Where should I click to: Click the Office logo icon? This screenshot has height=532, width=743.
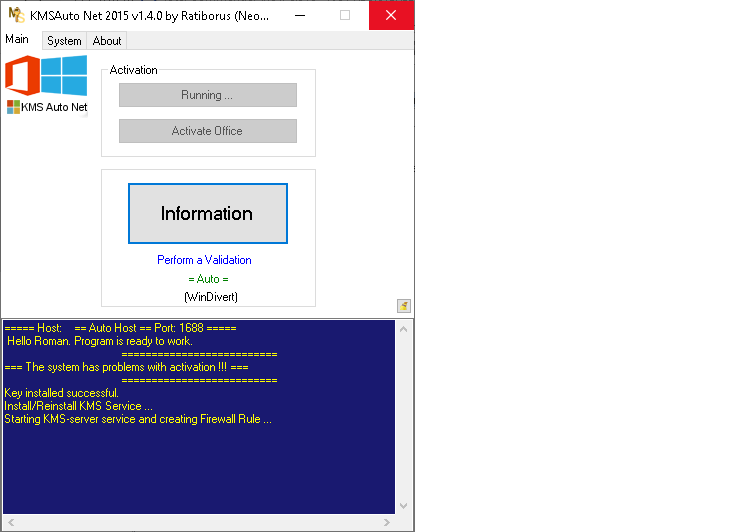(x=22, y=75)
